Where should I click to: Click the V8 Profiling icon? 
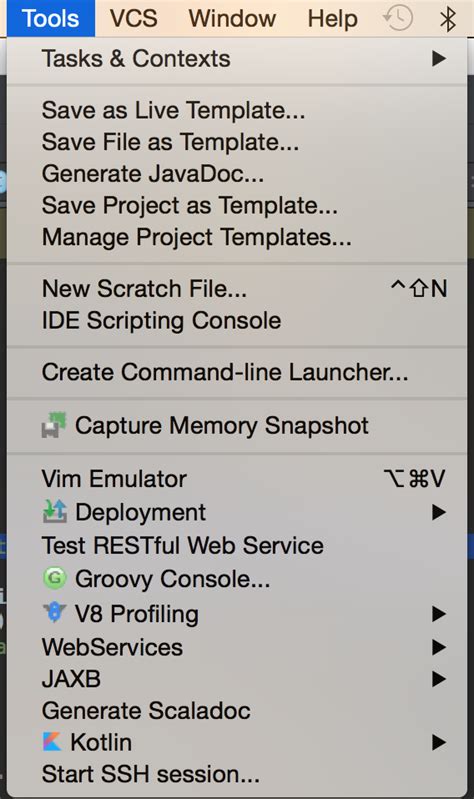coord(55,612)
